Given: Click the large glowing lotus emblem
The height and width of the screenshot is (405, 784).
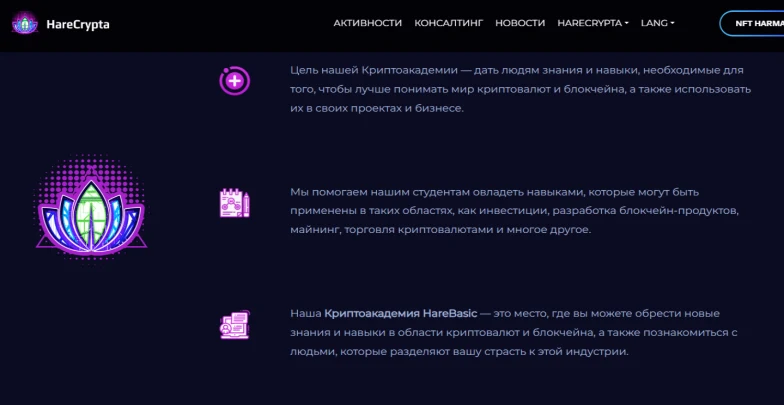Looking at the screenshot, I should pos(92,208).
